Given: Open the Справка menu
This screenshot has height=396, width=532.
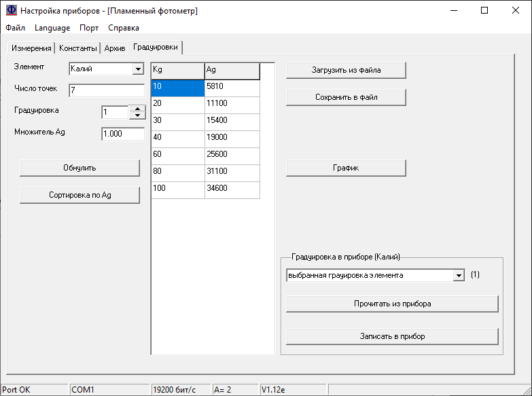Looking at the screenshot, I should [x=124, y=28].
